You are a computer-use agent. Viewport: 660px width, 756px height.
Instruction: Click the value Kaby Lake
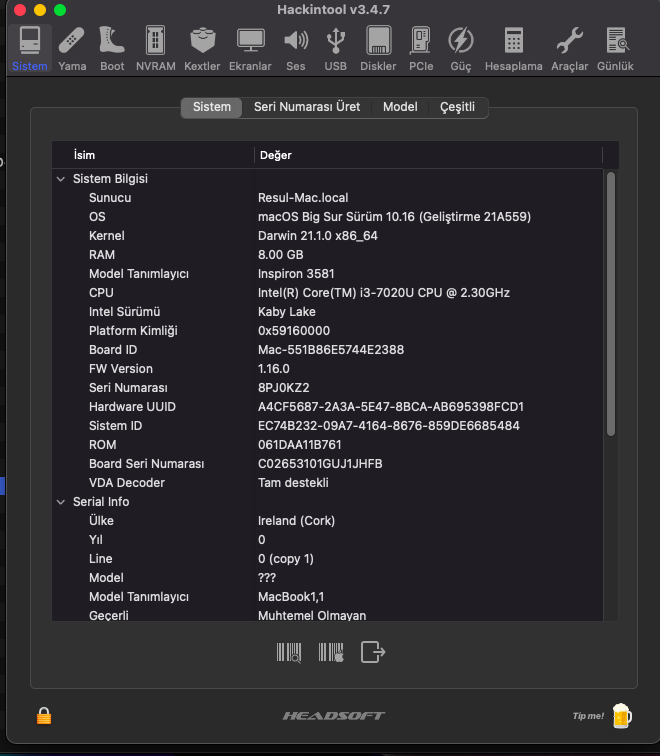[286, 312]
